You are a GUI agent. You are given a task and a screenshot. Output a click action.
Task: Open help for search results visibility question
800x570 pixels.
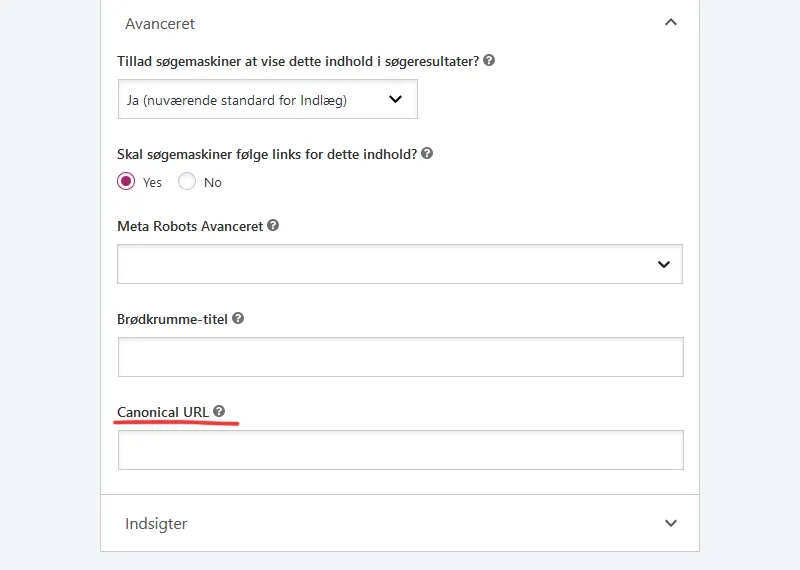[x=489, y=60]
